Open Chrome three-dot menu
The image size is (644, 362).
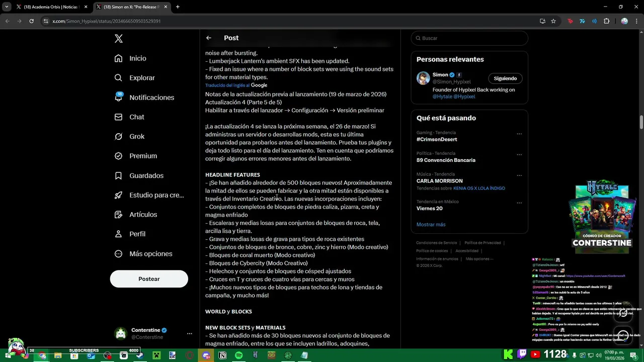tap(636, 21)
